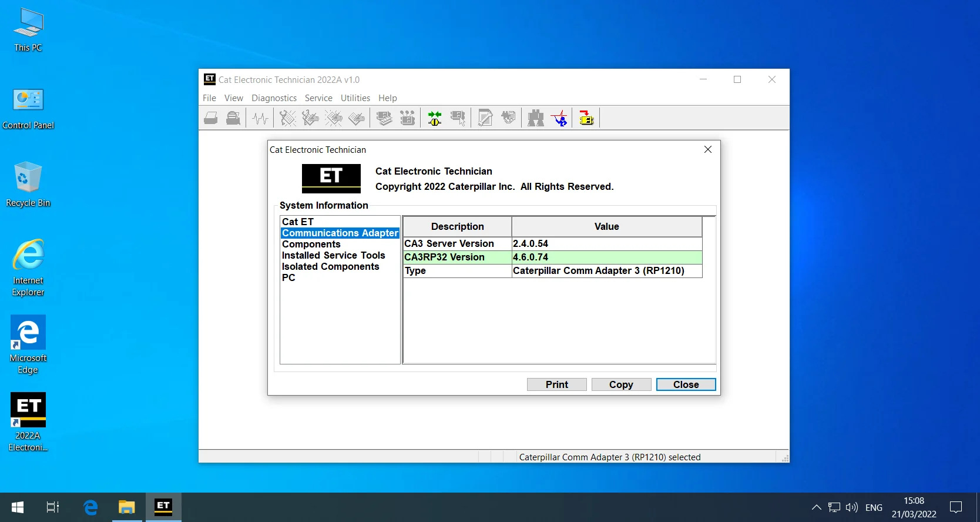Image resolution: width=980 pixels, height=522 pixels.
Task: Select Components in the list
Action: (311, 244)
